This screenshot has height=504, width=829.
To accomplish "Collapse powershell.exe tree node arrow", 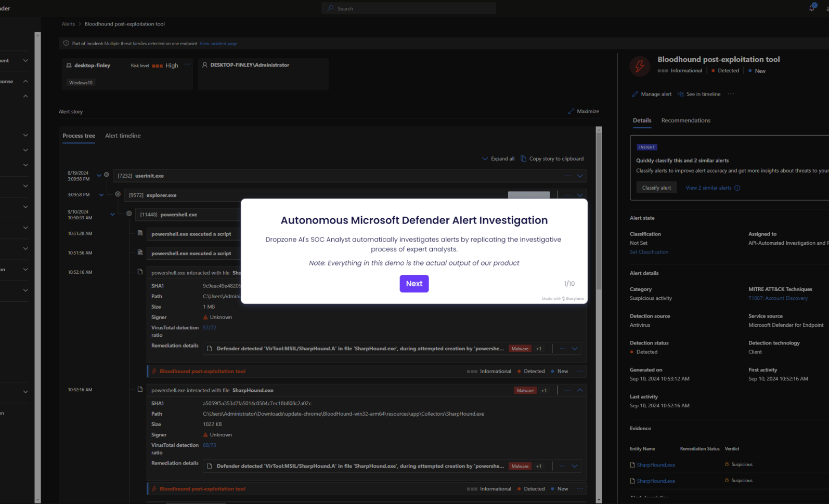I will click(x=112, y=214).
